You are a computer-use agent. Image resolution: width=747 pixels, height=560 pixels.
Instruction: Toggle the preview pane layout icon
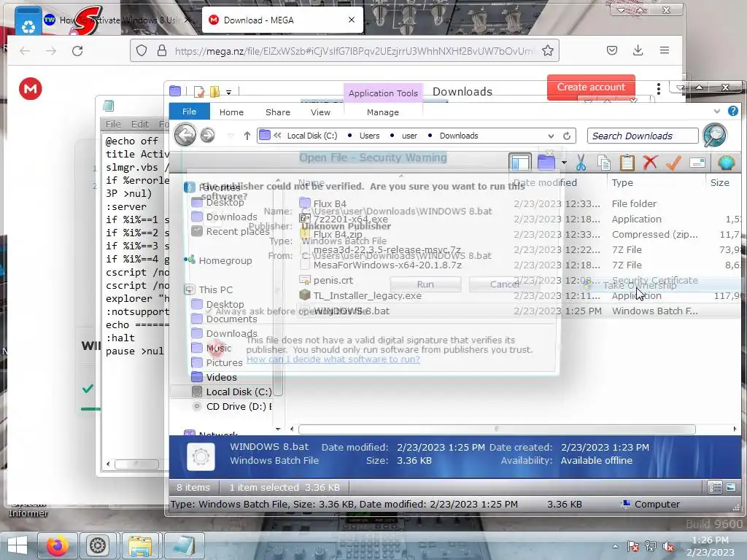tap(519, 163)
